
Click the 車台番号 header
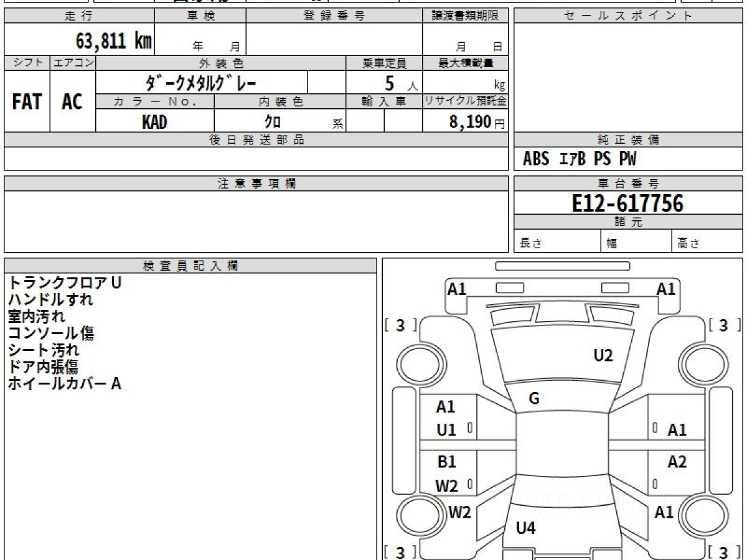pos(628,184)
